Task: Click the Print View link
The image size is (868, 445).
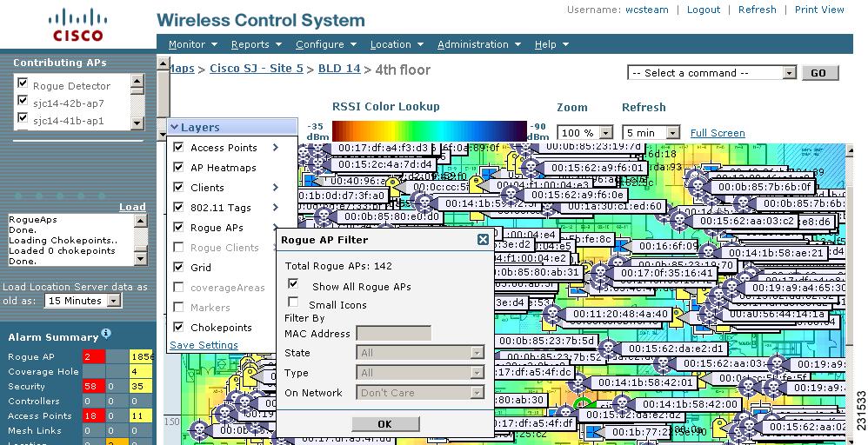Action: [819, 10]
